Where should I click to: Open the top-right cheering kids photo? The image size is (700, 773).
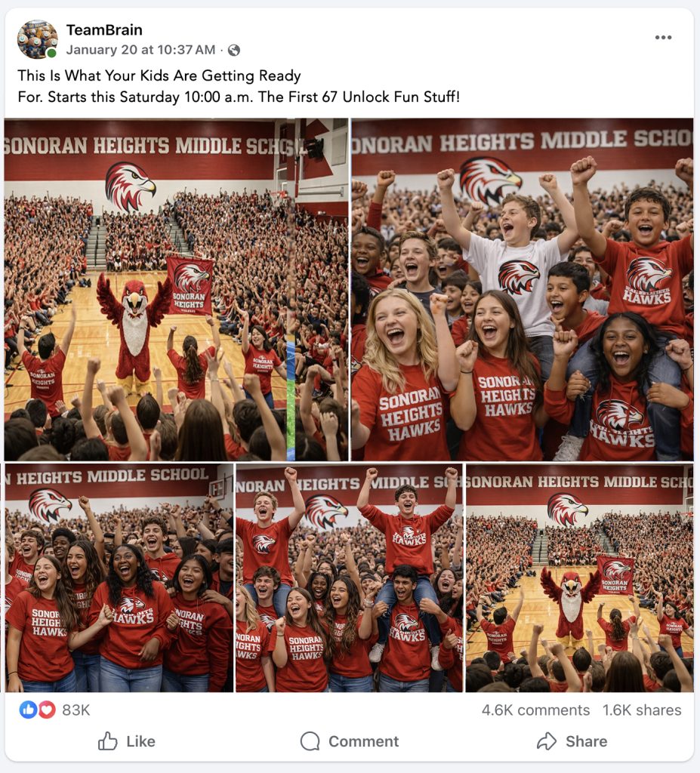[x=523, y=289]
